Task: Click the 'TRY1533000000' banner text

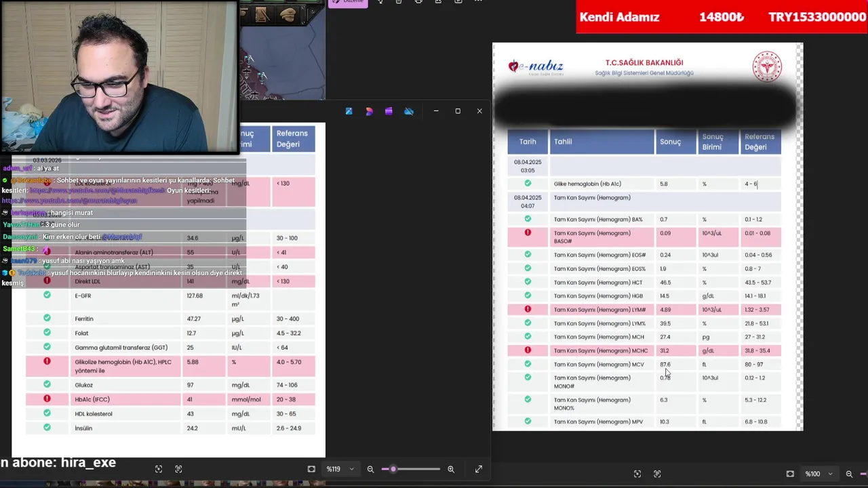Action: (x=816, y=17)
